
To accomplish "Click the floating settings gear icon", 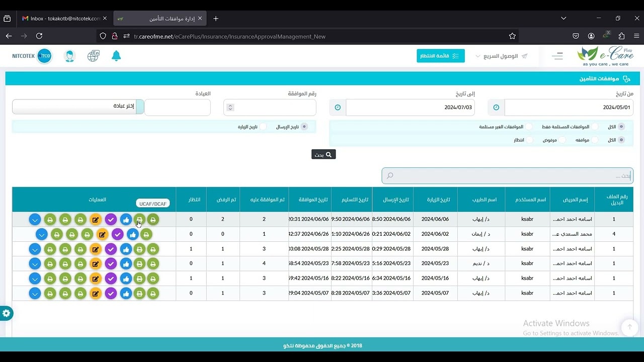I will pos(6,313).
